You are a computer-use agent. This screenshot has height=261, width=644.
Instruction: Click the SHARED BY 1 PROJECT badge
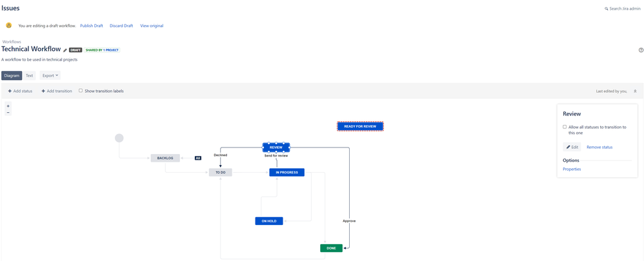pyautogui.click(x=102, y=50)
